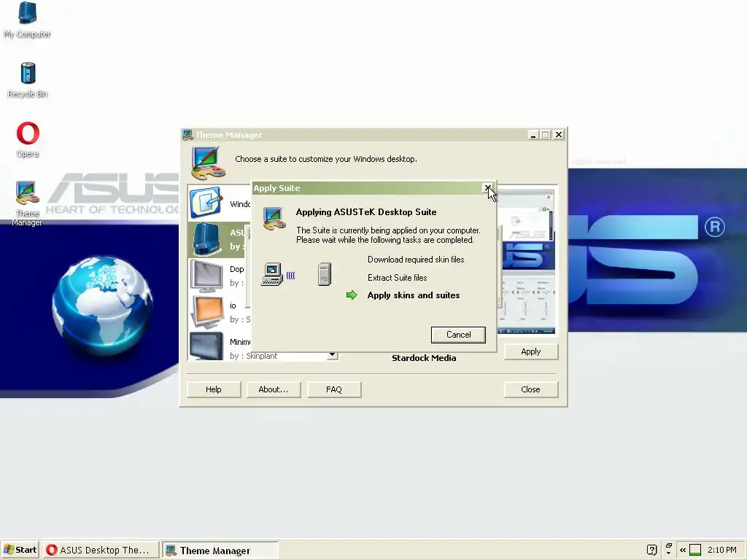Select the ASUS suite tower icon
This screenshot has height=560, width=747.
coord(206,239)
